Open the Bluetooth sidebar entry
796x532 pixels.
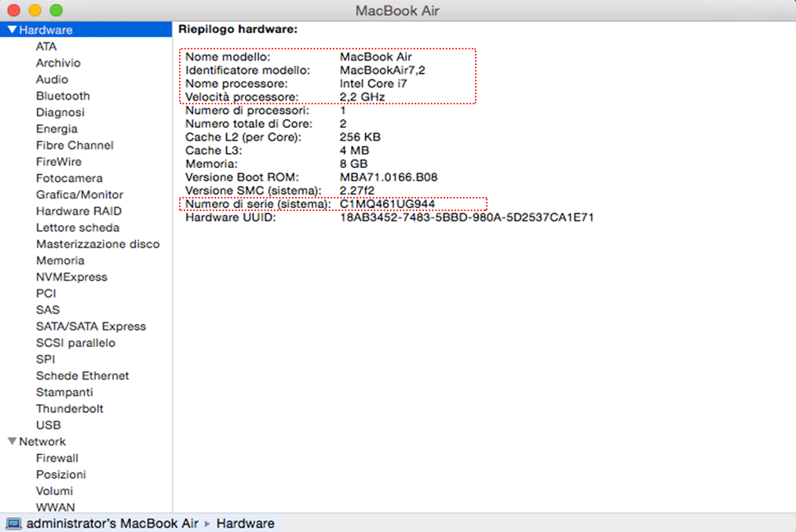[x=63, y=96]
